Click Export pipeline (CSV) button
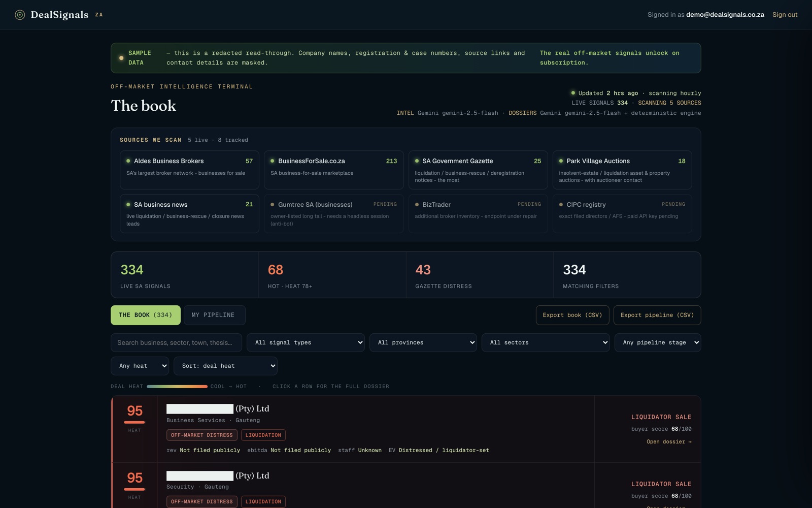This screenshot has height=508, width=812. [x=657, y=315]
